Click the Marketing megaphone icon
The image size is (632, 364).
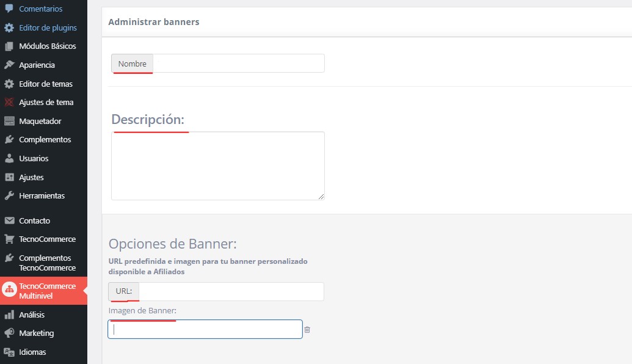pyautogui.click(x=9, y=333)
